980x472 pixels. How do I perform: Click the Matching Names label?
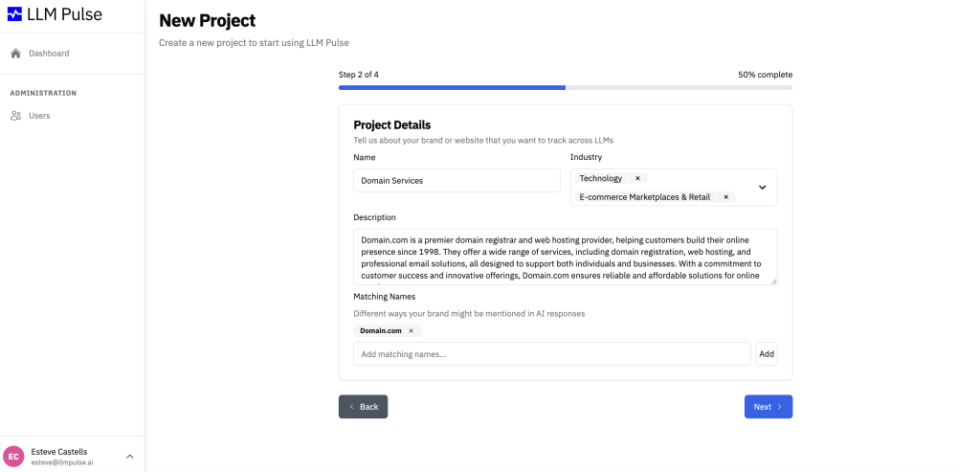385,297
